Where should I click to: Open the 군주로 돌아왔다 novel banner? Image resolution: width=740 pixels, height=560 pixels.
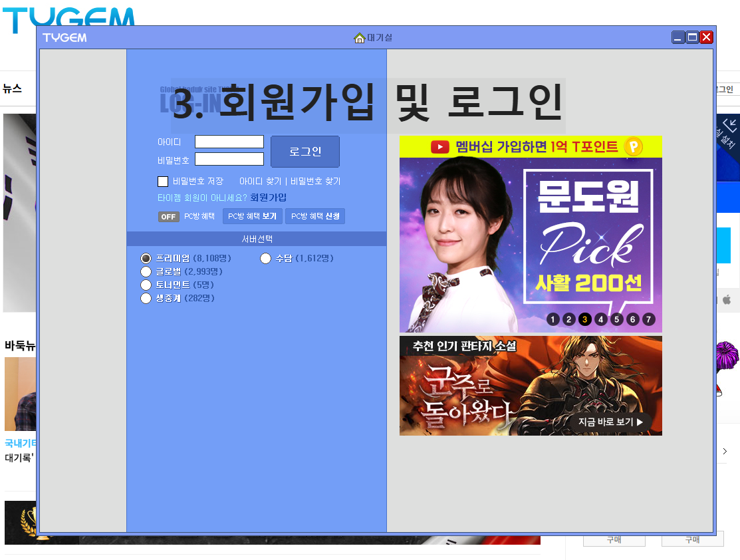coord(531,385)
